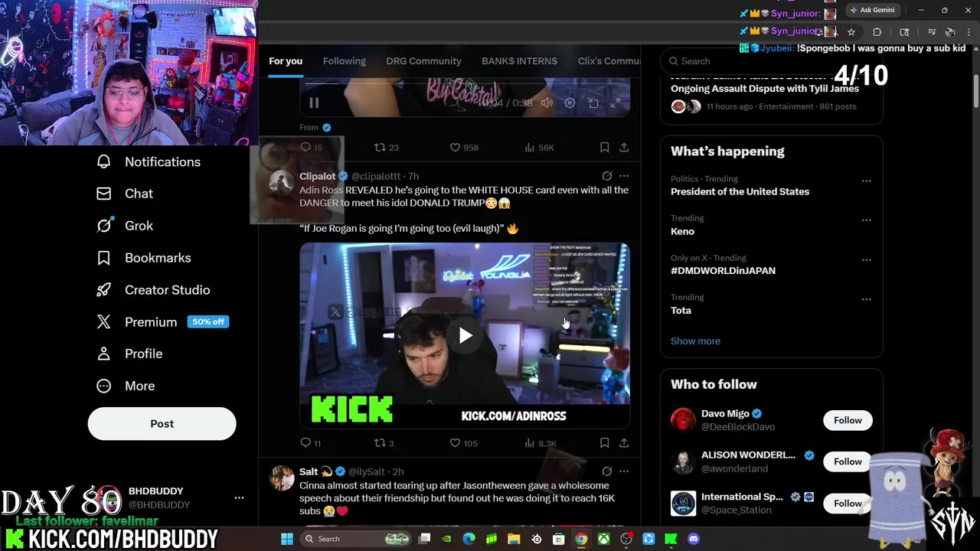Open Grok actions on Clipalot's post

point(606,176)
